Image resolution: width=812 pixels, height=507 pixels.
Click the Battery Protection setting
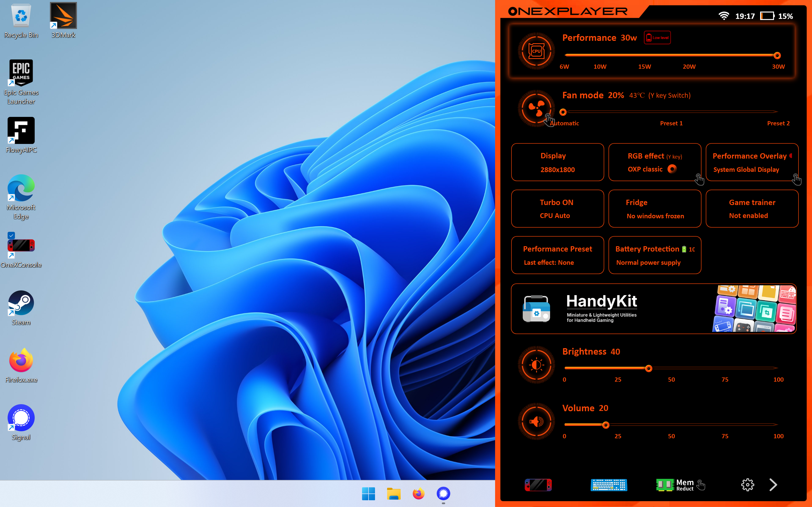point(655,255)
